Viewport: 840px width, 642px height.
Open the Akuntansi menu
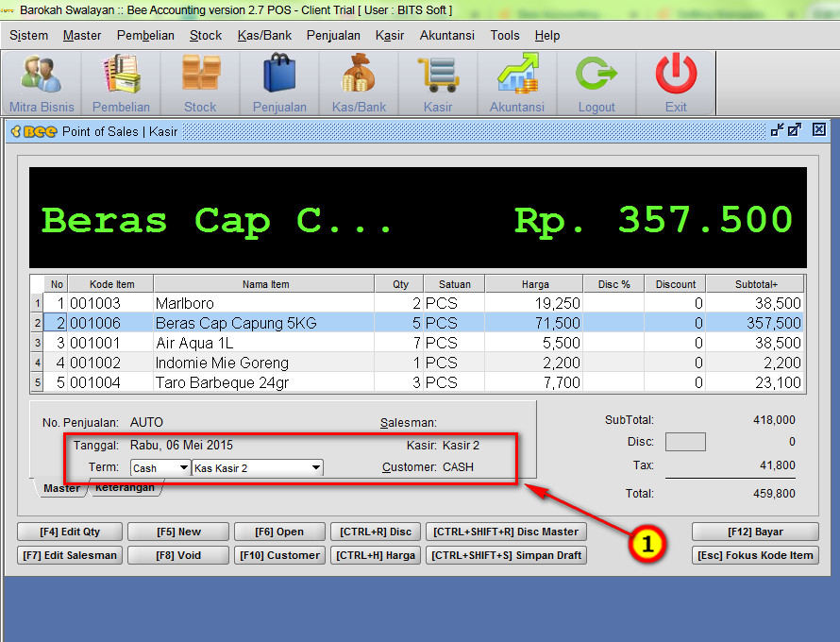(447, 35)
